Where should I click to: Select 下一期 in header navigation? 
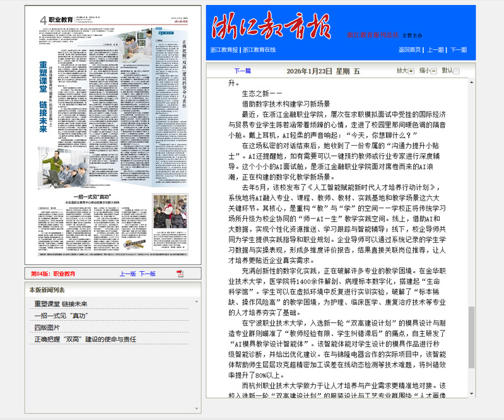click(x=459, y=50)
